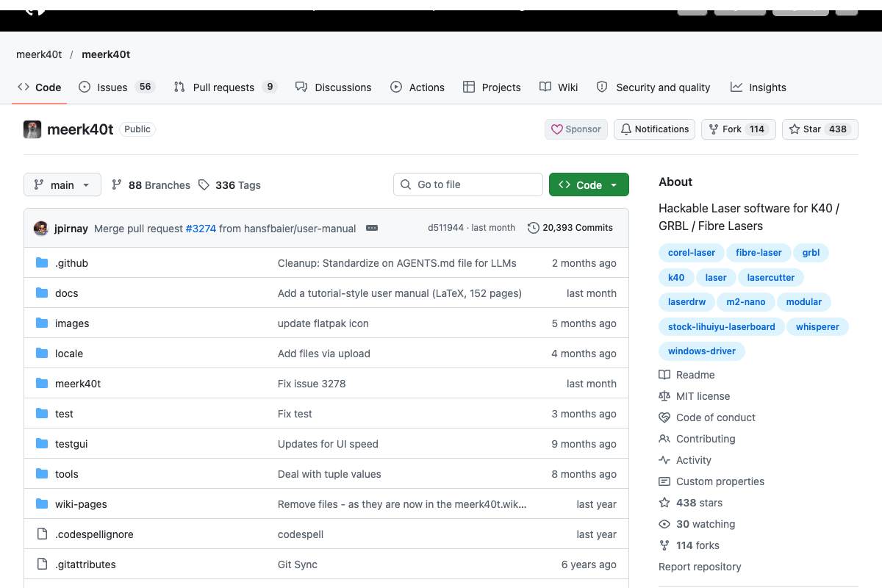Star the repository with Star button
The height and width of the screenshot is (588, 882).
coord(820,129)
